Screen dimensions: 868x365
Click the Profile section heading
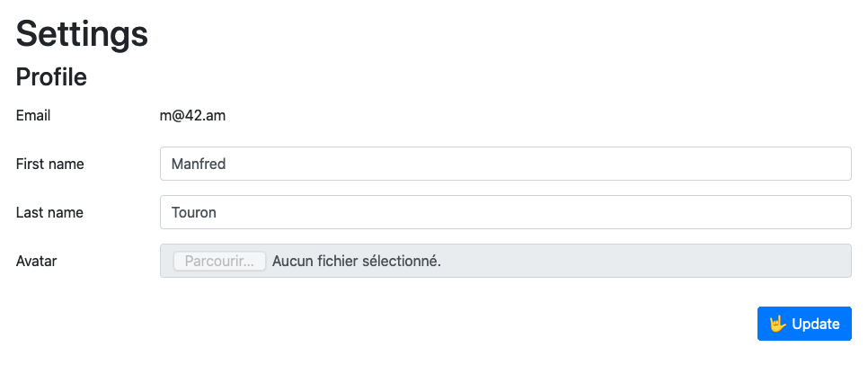[x=51, y=77]
